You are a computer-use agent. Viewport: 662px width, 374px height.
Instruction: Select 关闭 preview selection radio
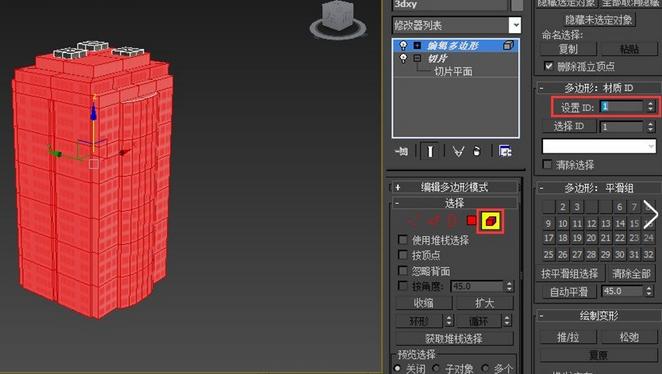pos(397,369)
